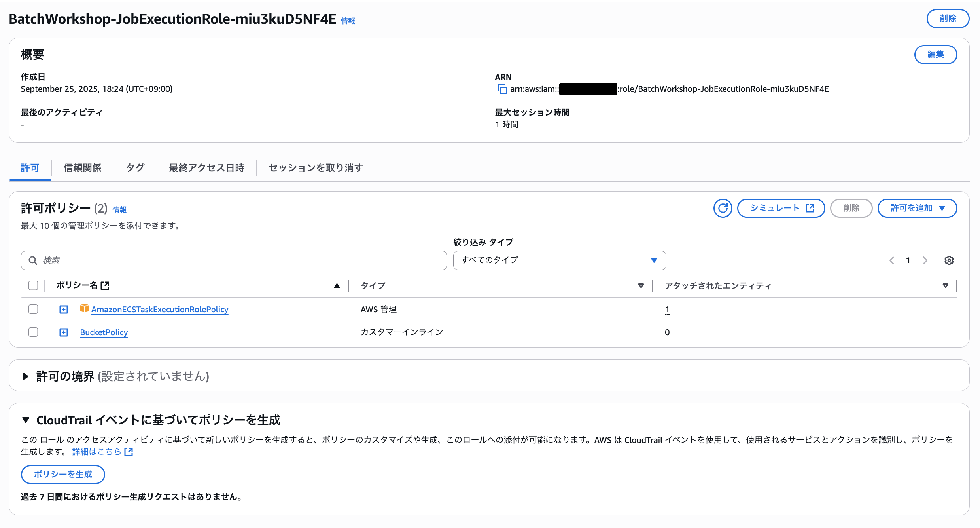
Task: Focus the 検索 policy search field
Action: point(234,260)
